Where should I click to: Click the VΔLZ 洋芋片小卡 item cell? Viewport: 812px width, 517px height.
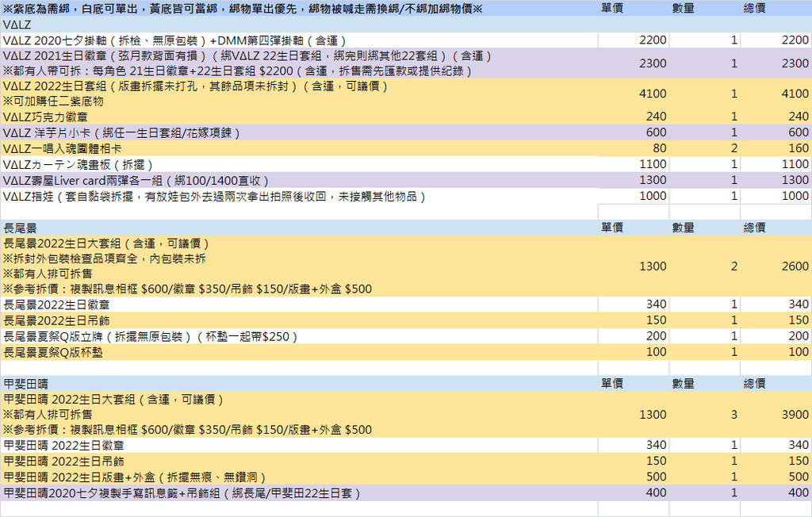(299, 132)
